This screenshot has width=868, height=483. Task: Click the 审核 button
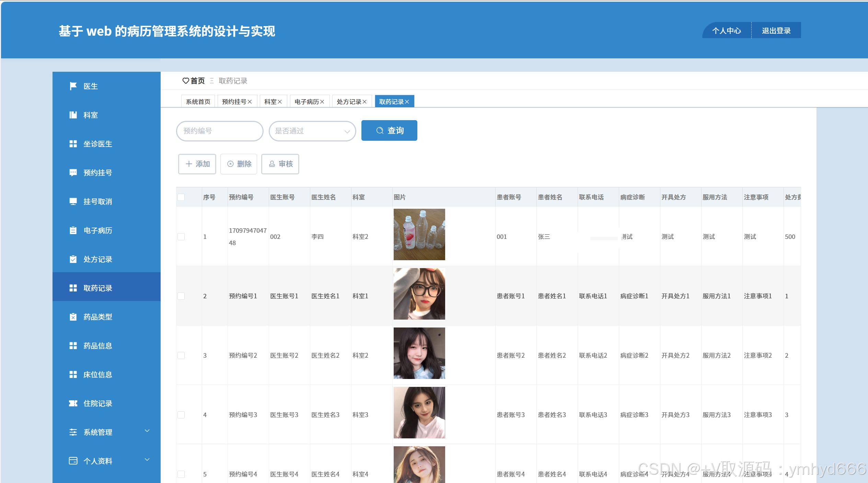(280, 164)
